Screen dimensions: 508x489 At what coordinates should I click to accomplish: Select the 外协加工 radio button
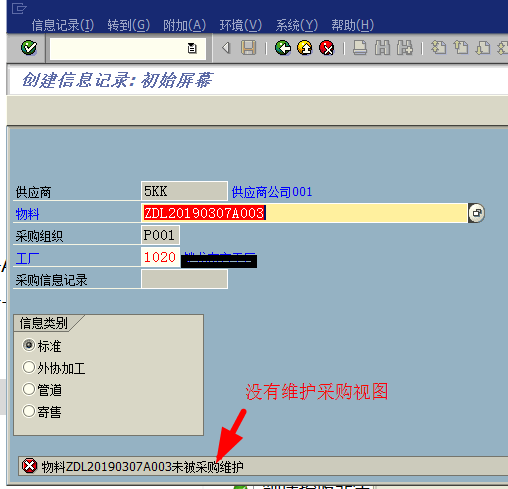click(x=29, y=367)
